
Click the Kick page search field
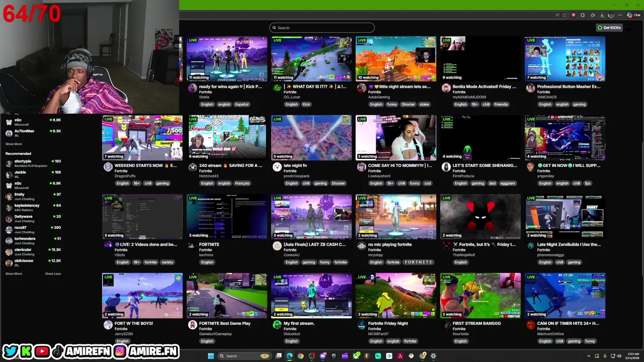(x=322, y=28)
